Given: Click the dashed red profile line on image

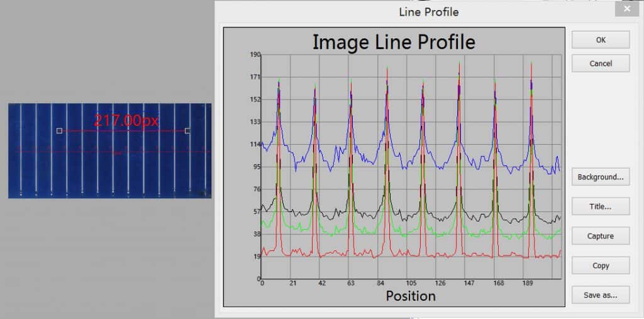Looking at the screenshot, I should coord(113,152).
